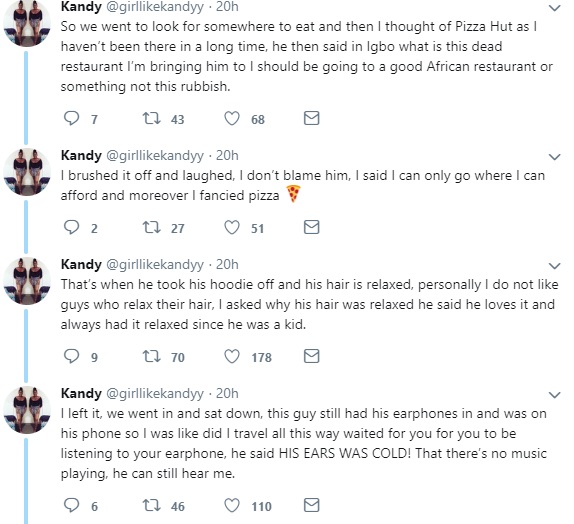The image size is (574, 524).
Task: Click Kandy's profile picture on the earphones tweet
Action: coord(27,410)
